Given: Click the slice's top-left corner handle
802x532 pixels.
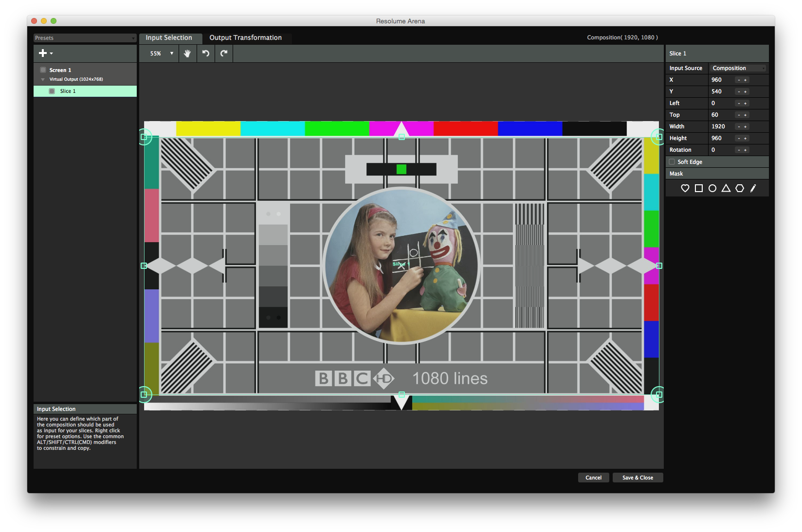Looking at the screenshot, I should 144,137.
